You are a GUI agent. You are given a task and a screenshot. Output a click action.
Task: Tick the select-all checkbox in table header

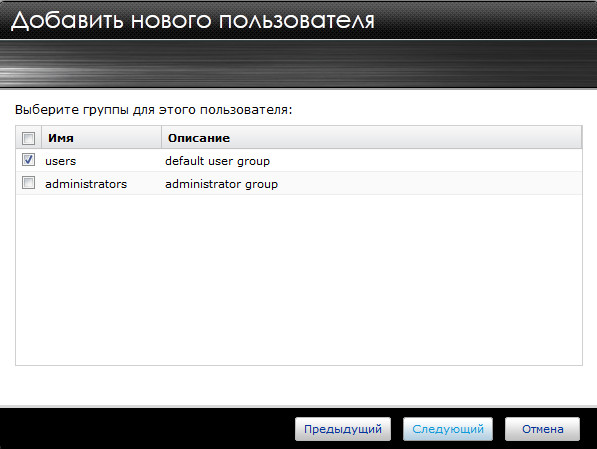29,138
